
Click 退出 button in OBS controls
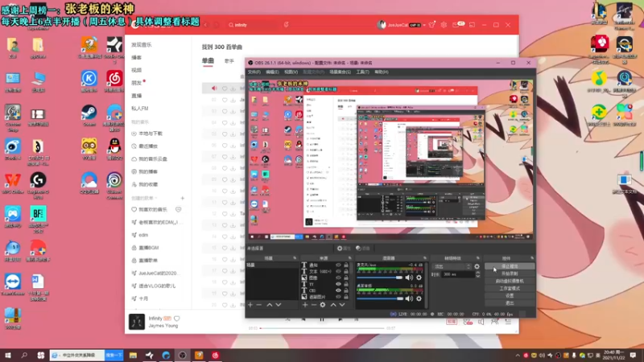[510, 303]
